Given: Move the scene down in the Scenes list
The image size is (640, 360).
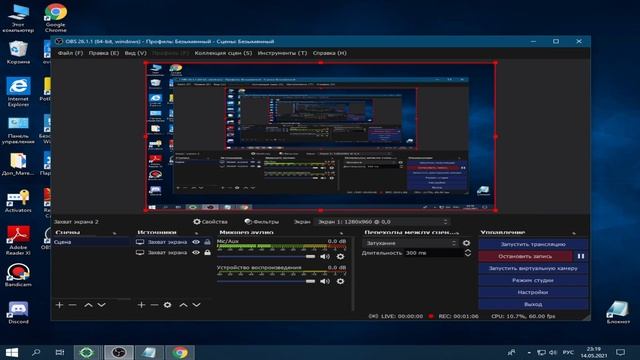Looking at the screenshot, I should tap(102, 305).
